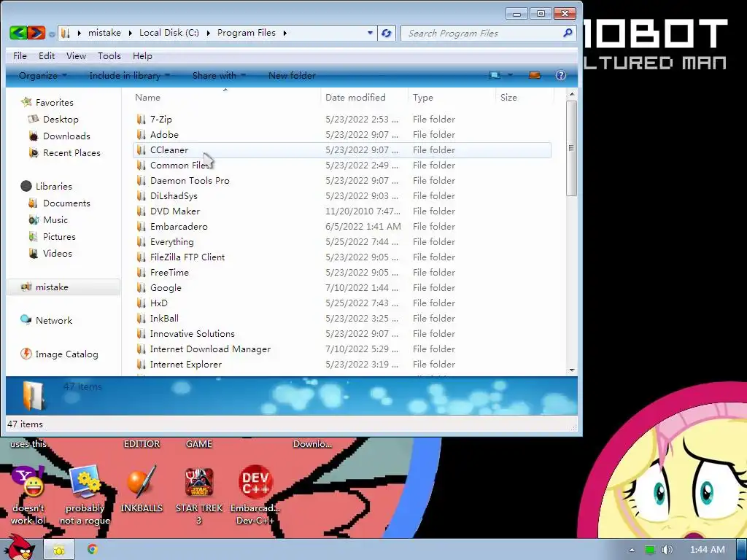Toggle the preview pane icon

(535, 75)
